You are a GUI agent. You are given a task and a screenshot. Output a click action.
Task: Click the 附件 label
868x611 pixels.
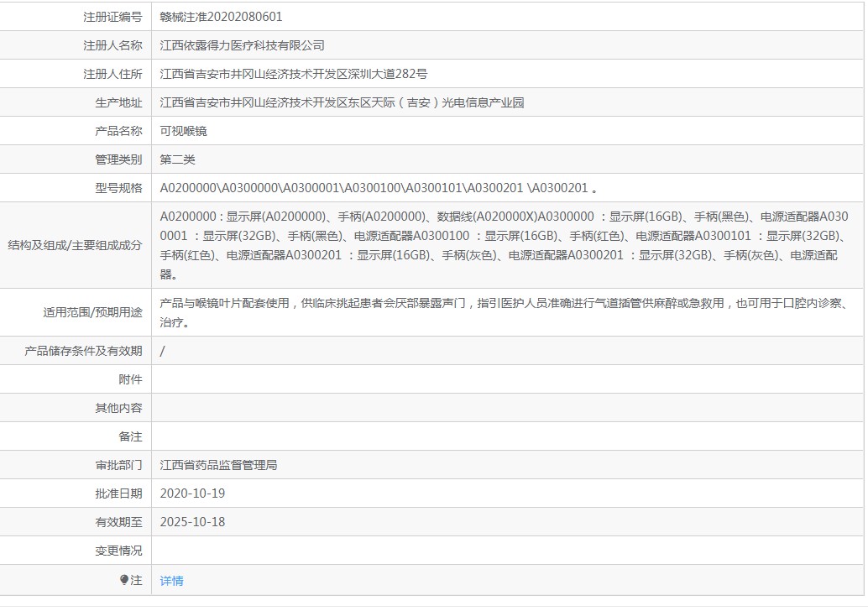tap(131, 379)
